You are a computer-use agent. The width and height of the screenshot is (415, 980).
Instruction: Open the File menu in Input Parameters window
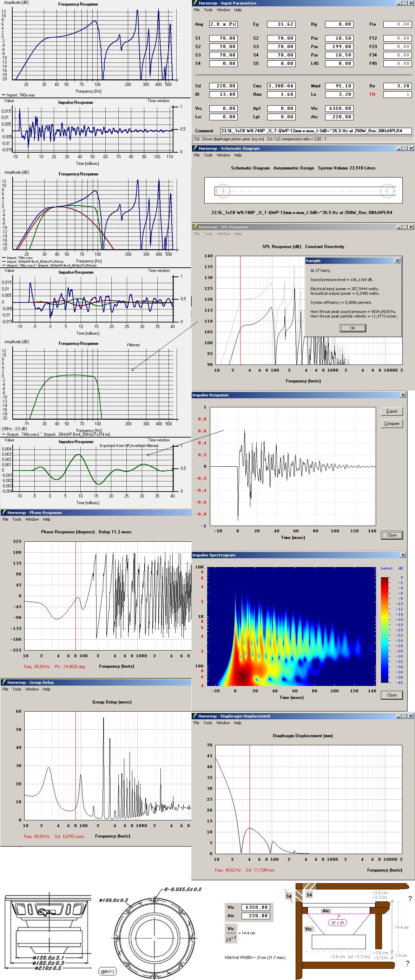pyautogui.click(x=197, y=10)
